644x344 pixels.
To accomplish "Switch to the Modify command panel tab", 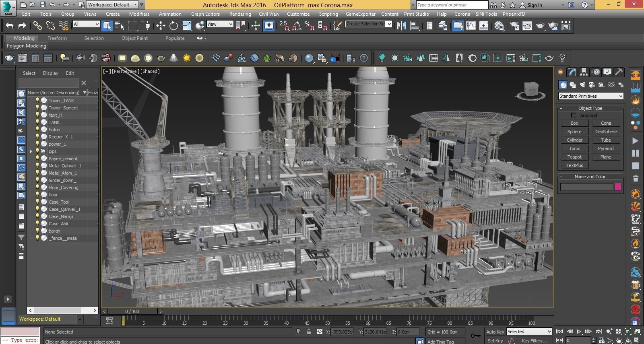I will pyautogui.click(x=572, y=72).
